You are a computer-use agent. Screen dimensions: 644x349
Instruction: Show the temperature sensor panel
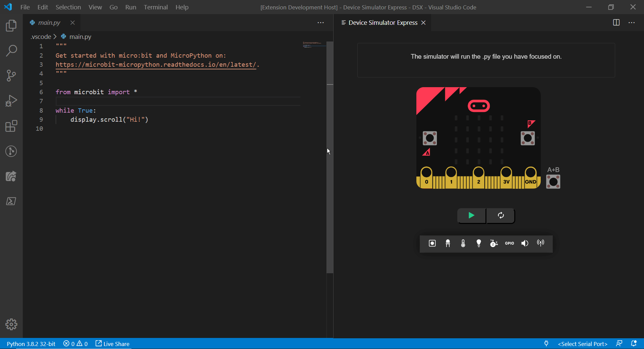coord(463,243)
